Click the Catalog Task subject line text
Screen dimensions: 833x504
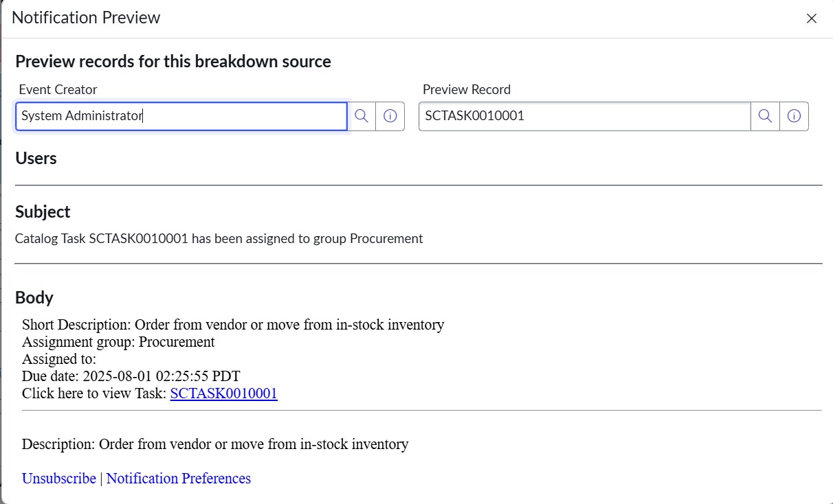click(x=219, y=239)
